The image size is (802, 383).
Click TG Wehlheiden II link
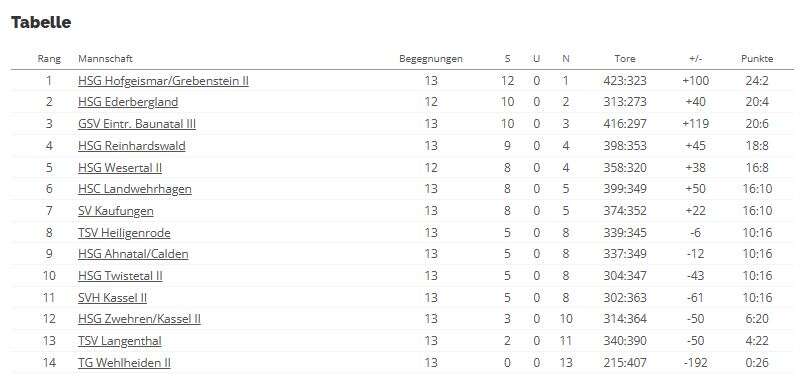(x=124, y=363)
